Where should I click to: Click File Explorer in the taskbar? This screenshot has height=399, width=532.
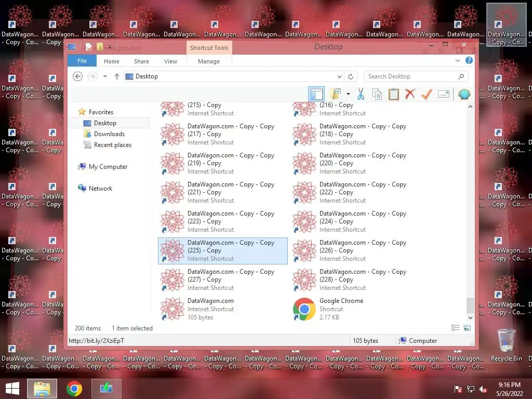tap(42, 389)
